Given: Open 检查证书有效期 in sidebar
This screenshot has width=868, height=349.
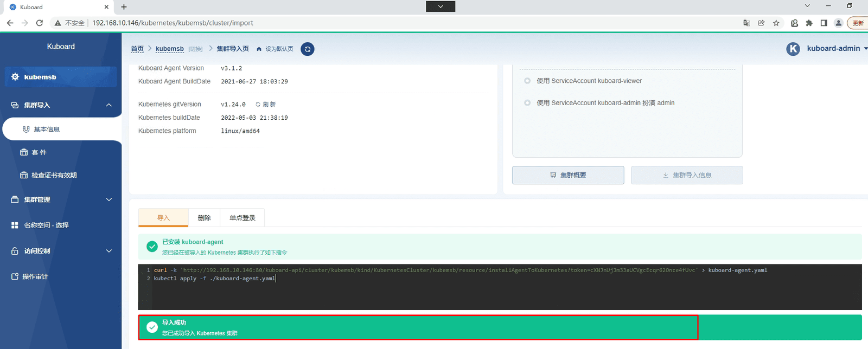Looking at the screenshot, I should pos(54,175).
